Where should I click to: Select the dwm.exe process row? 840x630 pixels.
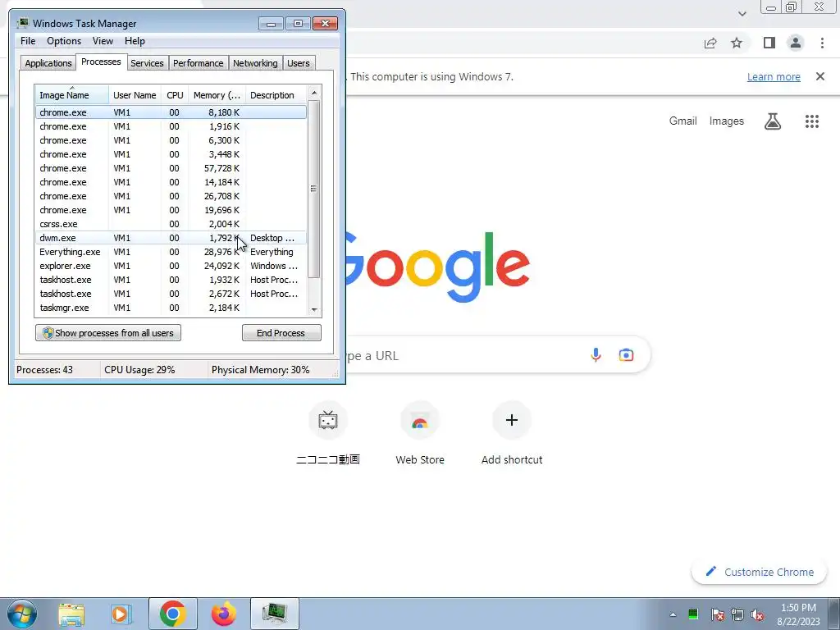(171, 238)
